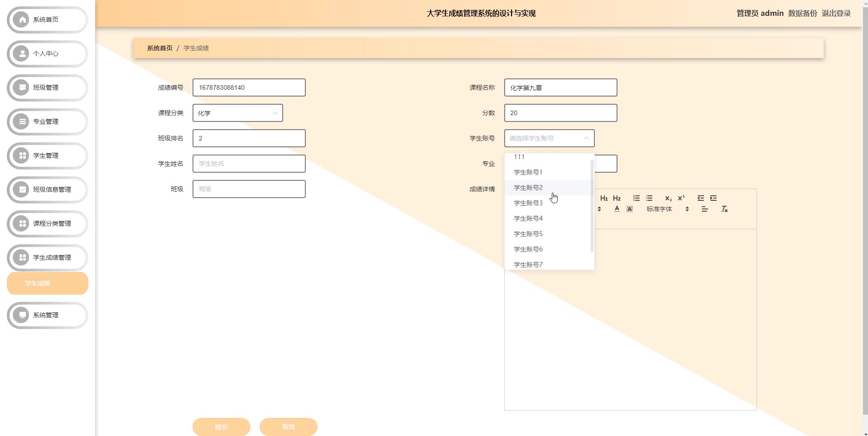Click the 课程分类管理 grid icon
Viewport: 868px width, 436px height.
(21, 223)
